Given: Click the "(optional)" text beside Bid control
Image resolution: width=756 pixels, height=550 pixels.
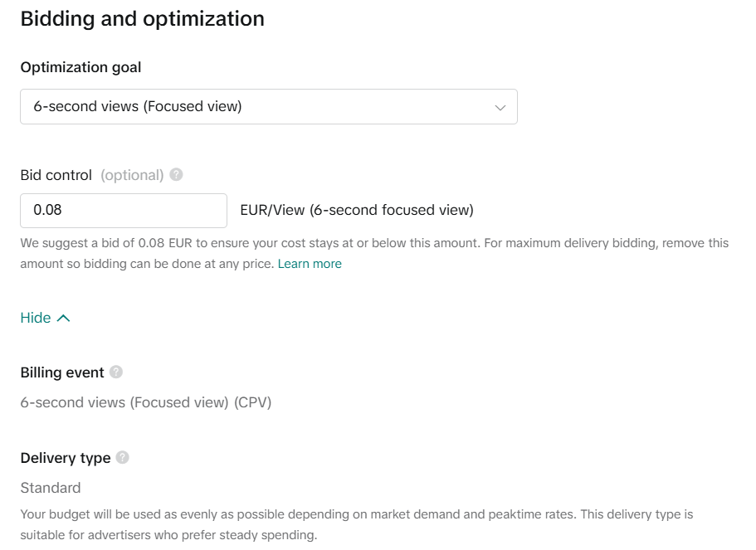Looking at the screenshot, I should [132, 175].
